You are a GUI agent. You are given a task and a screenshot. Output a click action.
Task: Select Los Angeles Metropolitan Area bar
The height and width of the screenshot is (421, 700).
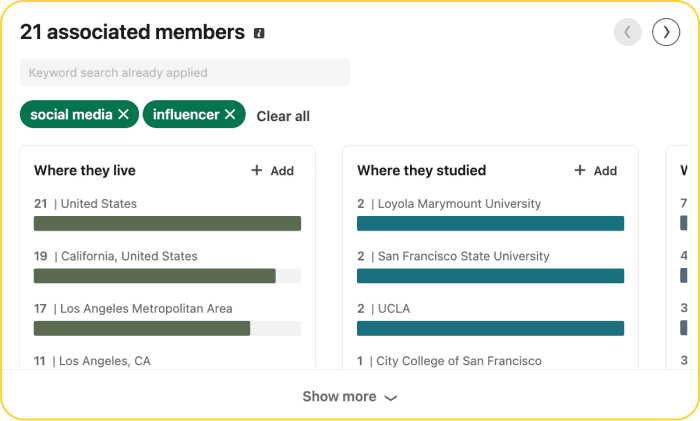coord(167,328)
